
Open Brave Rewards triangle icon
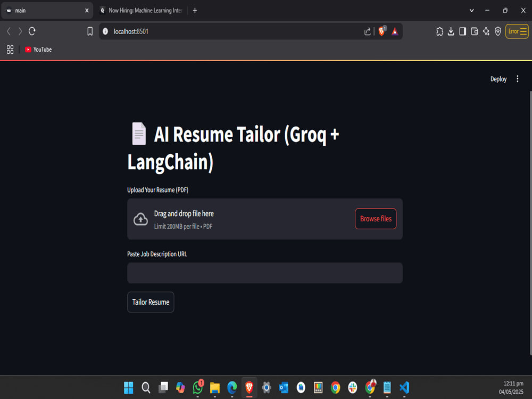pos(395,31)
